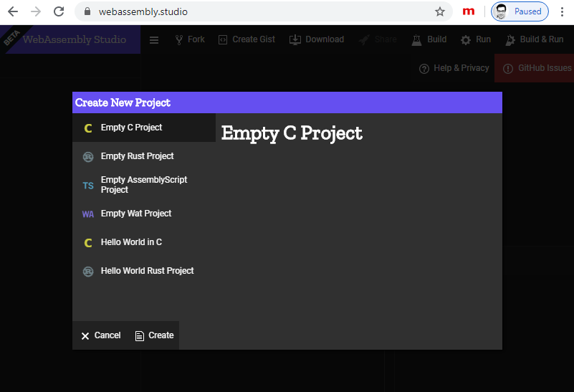The height and width of the screenshot is (392, 574).
Task: Choose Run in the toolbar
Action: pos(483,39)
